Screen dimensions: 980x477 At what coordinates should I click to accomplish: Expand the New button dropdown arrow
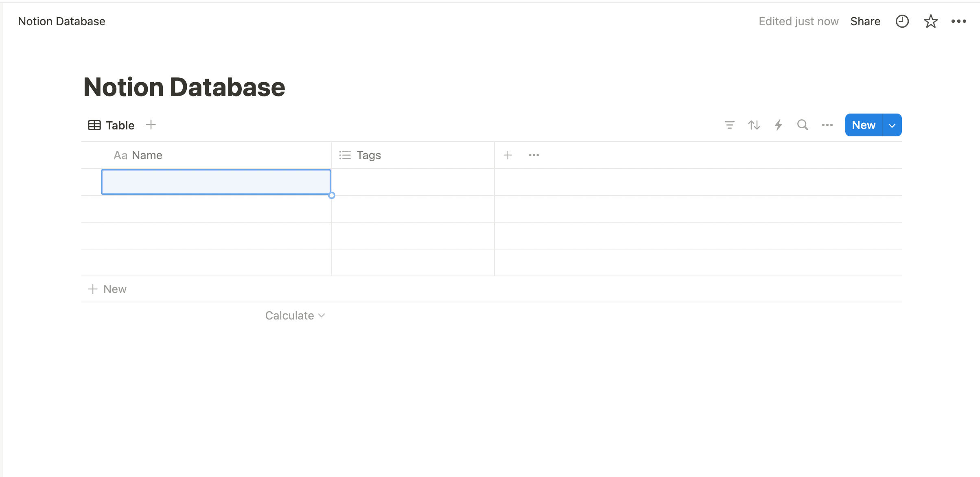tap(892, 125)
